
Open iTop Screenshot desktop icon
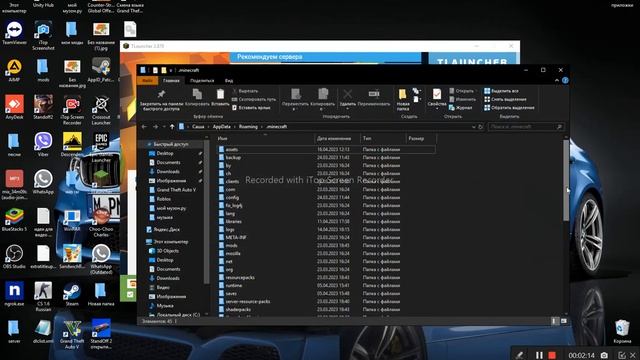(x=43, y=35)
